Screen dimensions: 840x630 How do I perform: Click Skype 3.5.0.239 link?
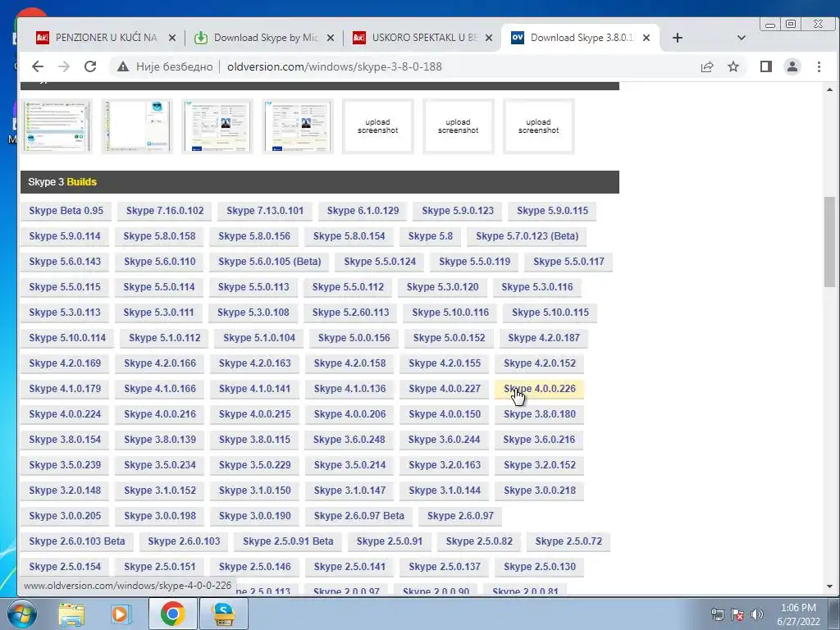pos(65,465)
